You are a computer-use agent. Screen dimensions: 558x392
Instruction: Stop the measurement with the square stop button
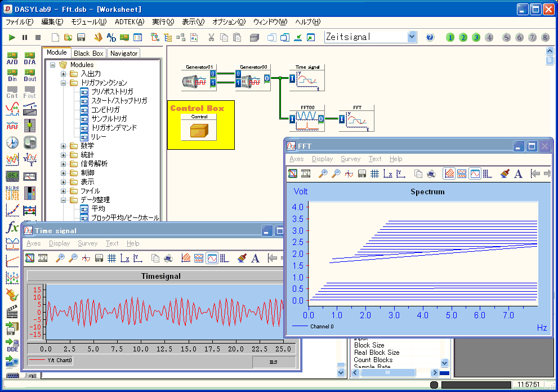[x=38, y=37]
